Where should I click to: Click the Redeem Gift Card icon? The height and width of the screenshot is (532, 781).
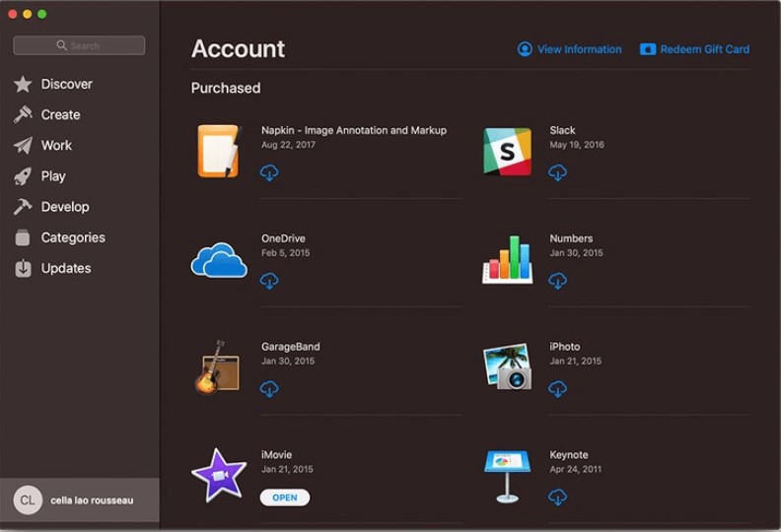(x=648, y=49)
